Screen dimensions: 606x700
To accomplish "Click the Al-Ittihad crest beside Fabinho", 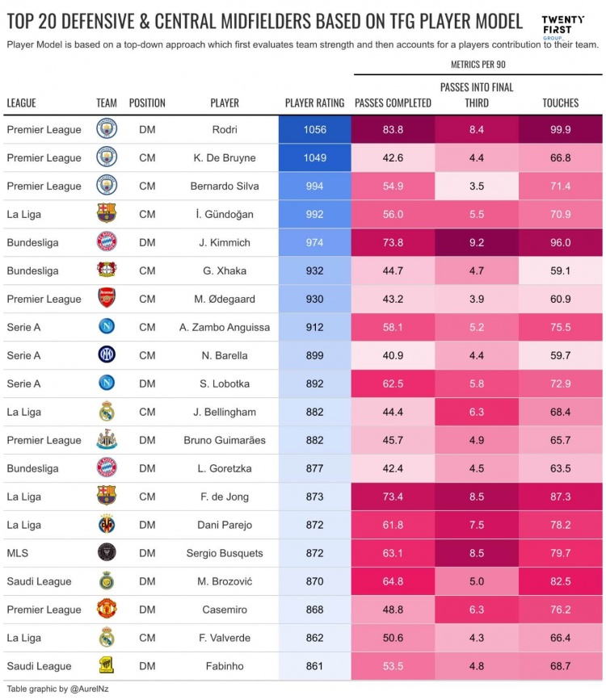I will 107,665.
